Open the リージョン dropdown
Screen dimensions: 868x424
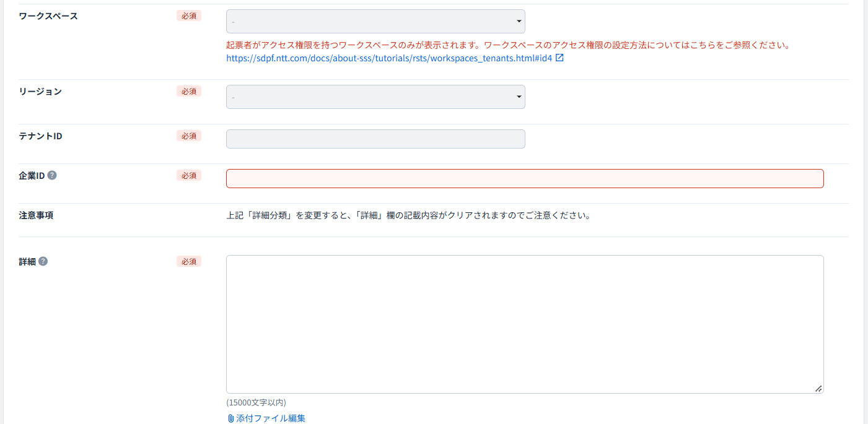click(375, 97)
